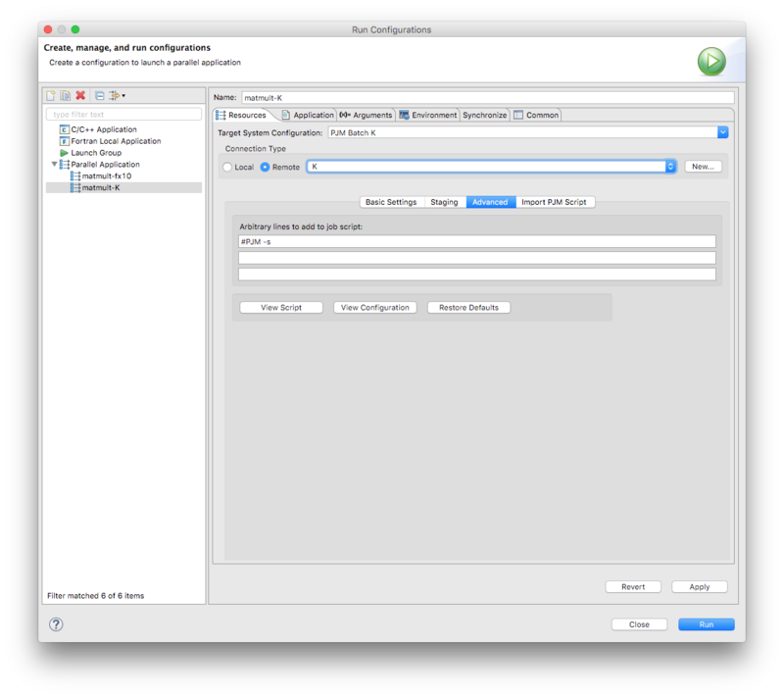Open the remote connection K dropdown
784x697 pixels.
click(x=492, y=167)
